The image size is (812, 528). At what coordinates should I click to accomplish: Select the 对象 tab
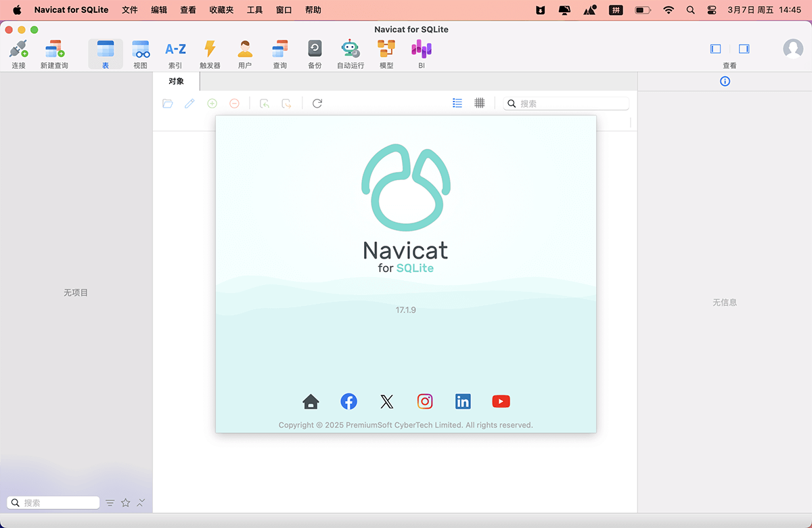(x=177, y=81)
